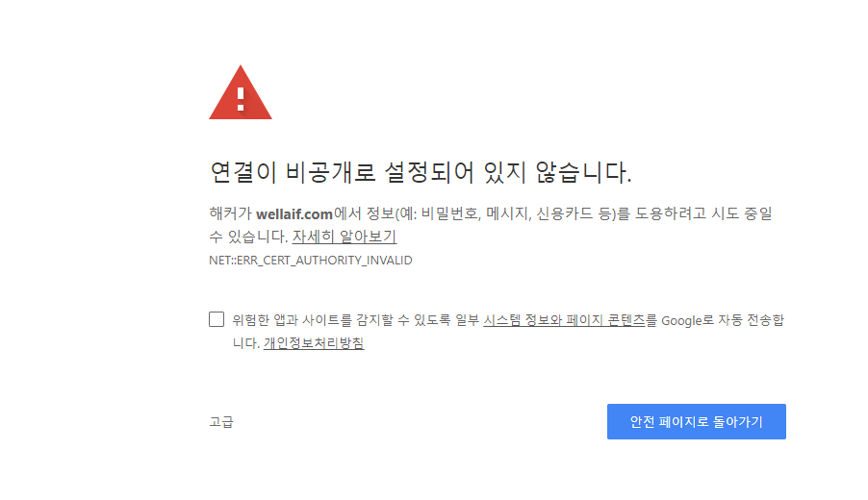
Task: Expand the 고급 advanced options
Action: click(221, 421)
